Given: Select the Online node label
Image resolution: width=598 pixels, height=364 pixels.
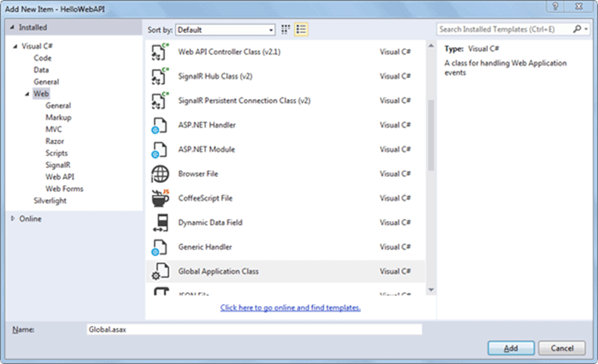Looking at the screenshot, I should tap(30, 219).
